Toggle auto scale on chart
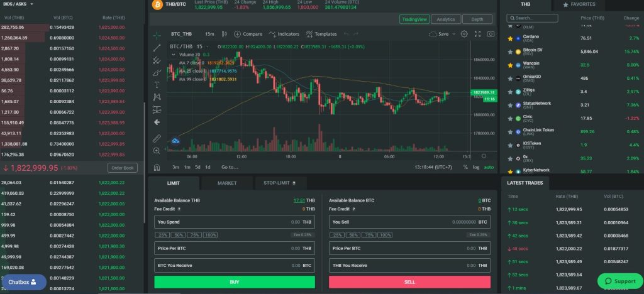The image size is (644, 294). coord(489,167)
